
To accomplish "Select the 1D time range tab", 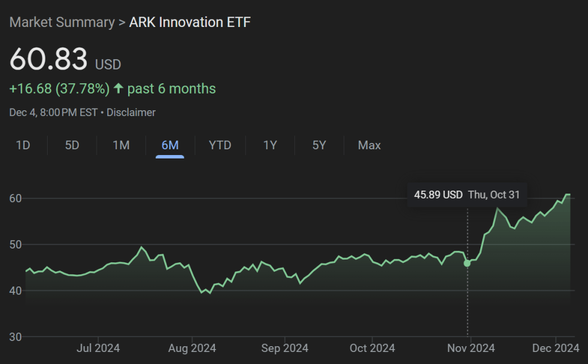I will pyautogui.click(x=23, y=145).
